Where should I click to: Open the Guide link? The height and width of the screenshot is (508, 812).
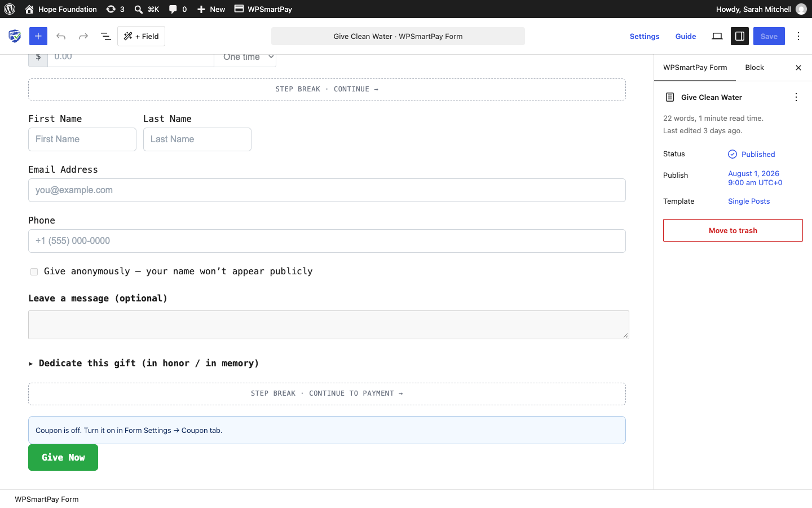click(x=686, y=36)
